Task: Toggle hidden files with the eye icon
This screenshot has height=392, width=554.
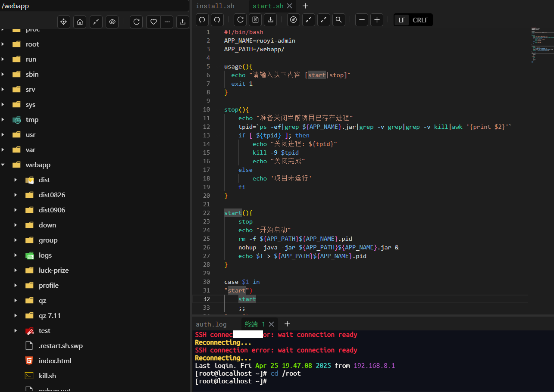Action: coord(112,22)
